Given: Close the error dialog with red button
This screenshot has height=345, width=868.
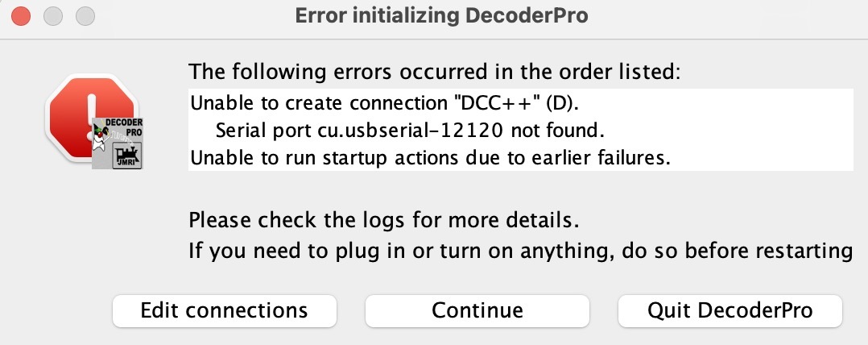Looking at the screenshot, I should click(21, 17).
